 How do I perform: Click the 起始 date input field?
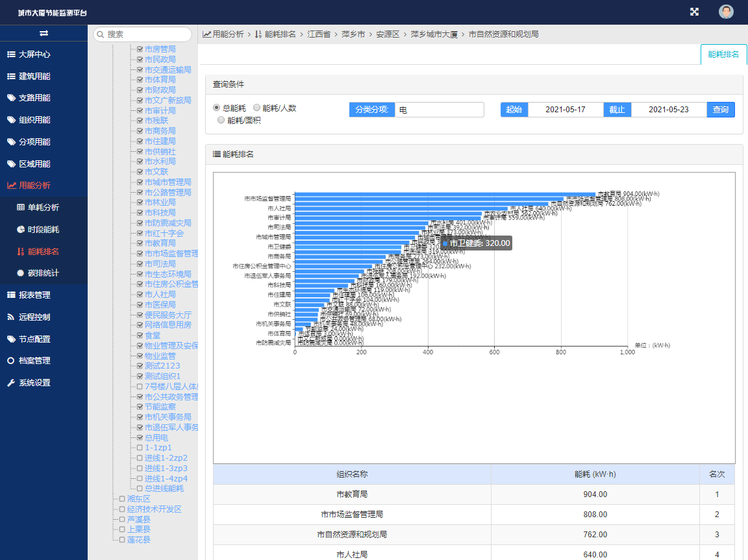point(565,110)
